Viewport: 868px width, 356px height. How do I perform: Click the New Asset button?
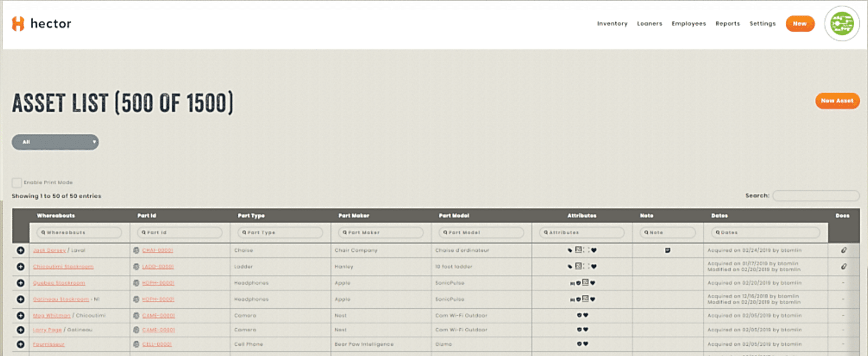point(837,101)
